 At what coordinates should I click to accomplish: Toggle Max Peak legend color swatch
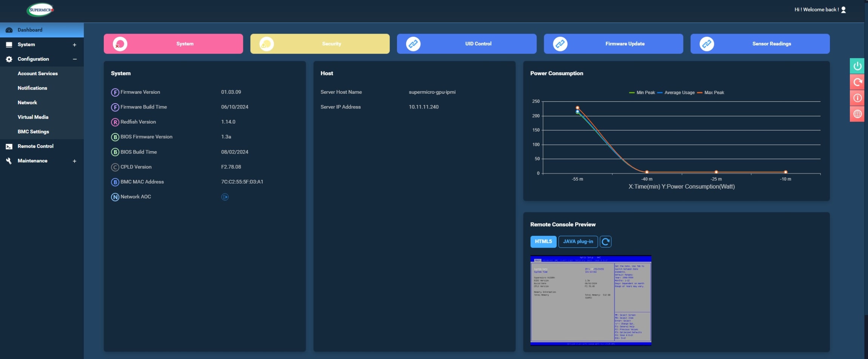pos(700,93)
